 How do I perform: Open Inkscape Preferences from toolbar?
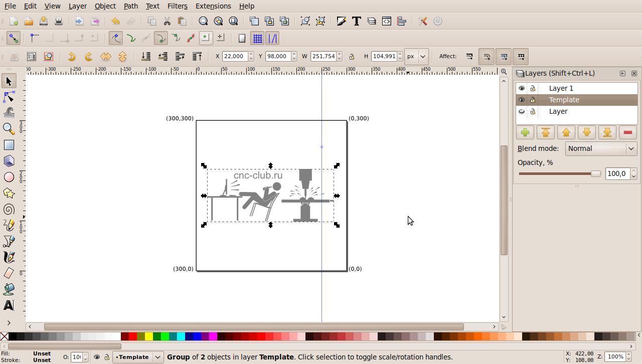point(423,21)
